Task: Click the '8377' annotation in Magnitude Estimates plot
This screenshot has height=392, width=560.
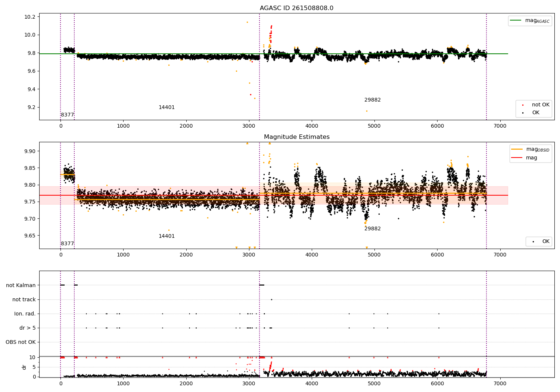Action: click(x=68, y=244)
